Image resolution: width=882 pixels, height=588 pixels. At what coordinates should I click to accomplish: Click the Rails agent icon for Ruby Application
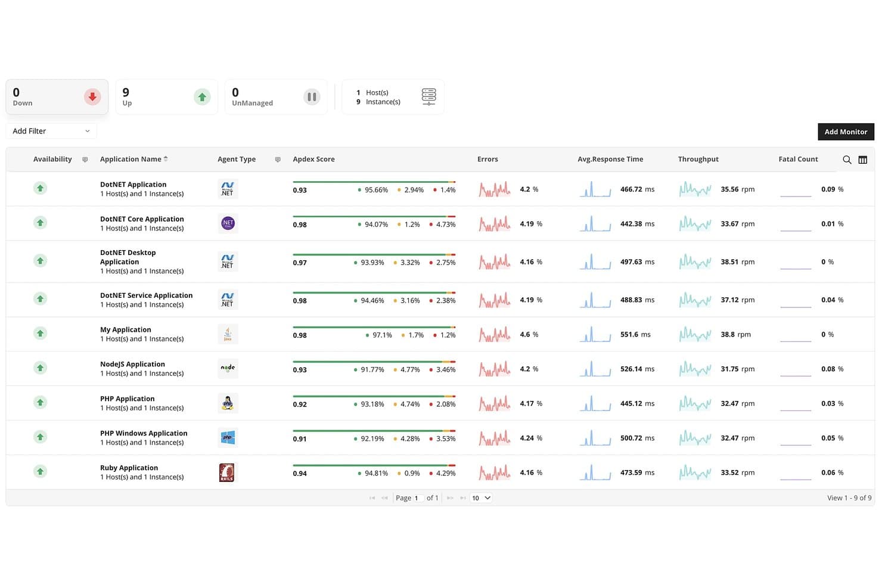point(228,472)
